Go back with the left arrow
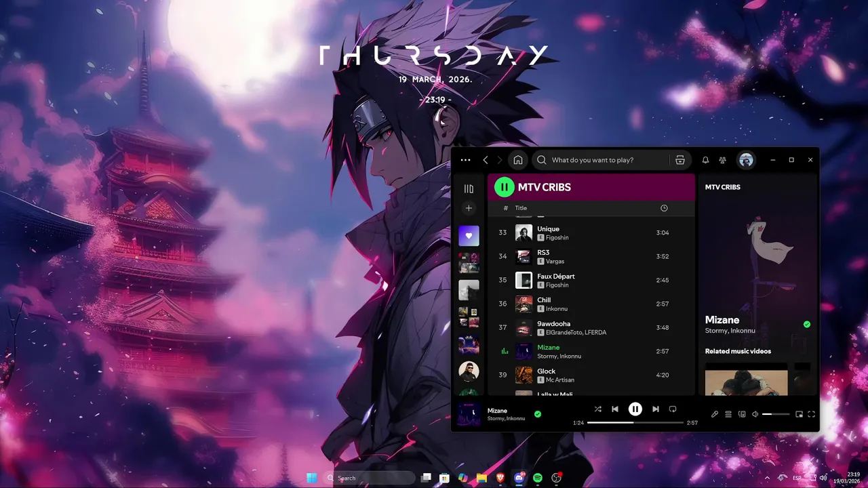This screenshot has height=488, width=868. [486, 160]
